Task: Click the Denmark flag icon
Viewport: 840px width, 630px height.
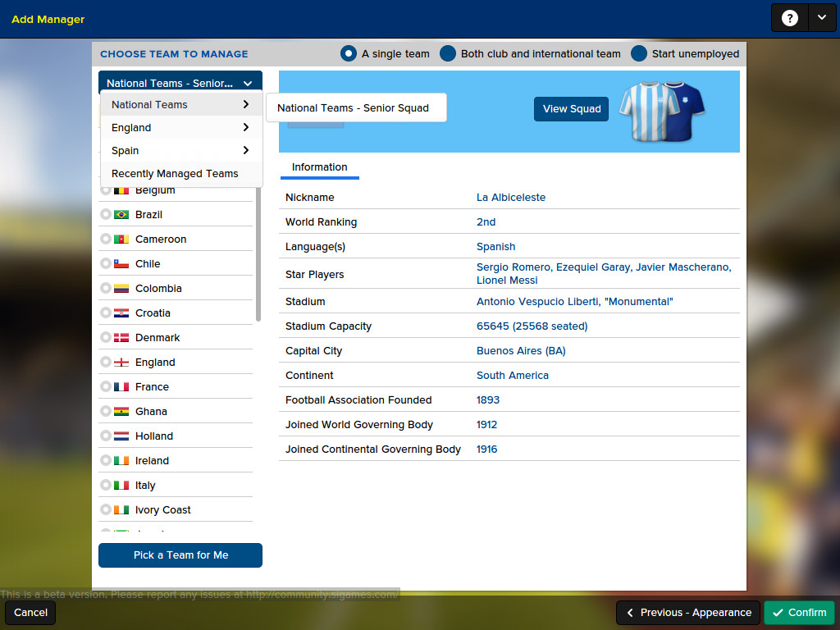Action: (121, 338)
